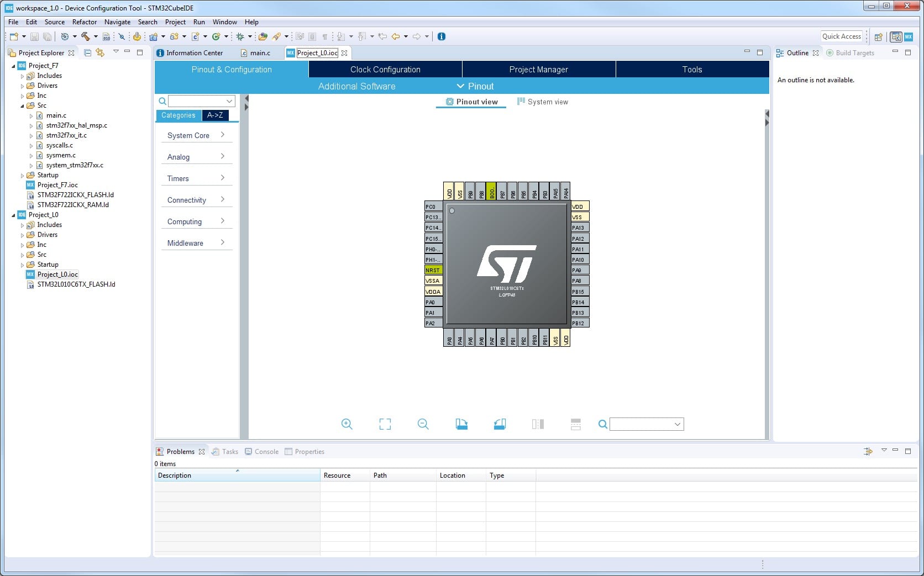
Task: Rotate chip view counter-clockwise icon
Action: [x=500, y=424]
